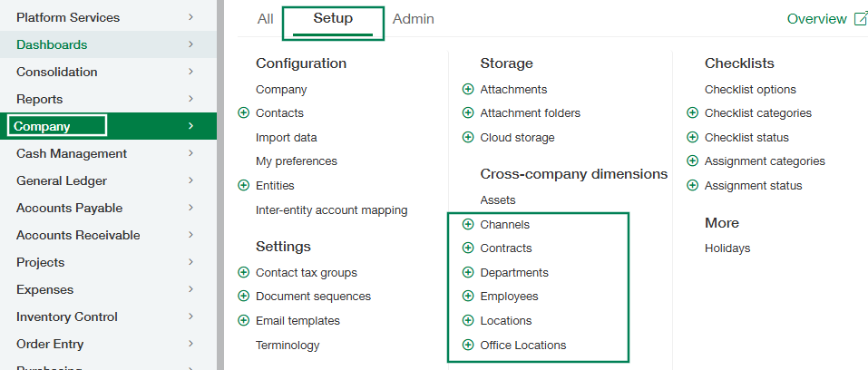
Task: Open the Inventory Control menu item
Action: point(108,316)
